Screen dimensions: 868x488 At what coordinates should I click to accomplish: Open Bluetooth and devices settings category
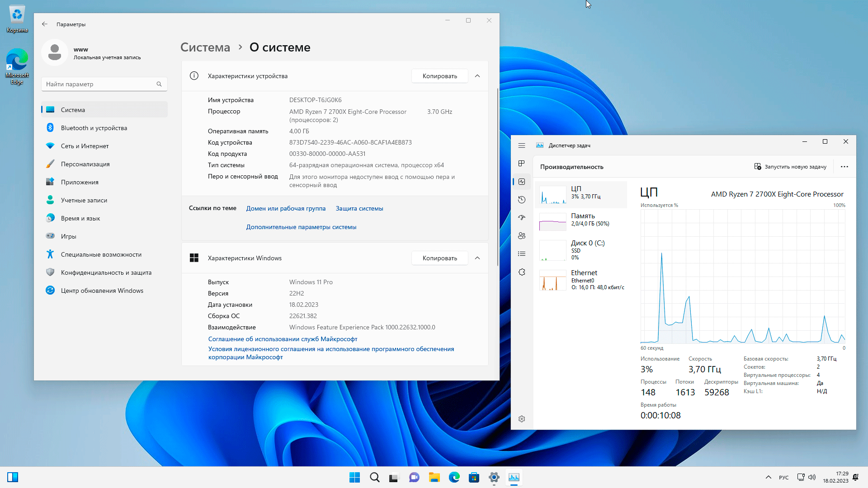click(x=94, y=128)
